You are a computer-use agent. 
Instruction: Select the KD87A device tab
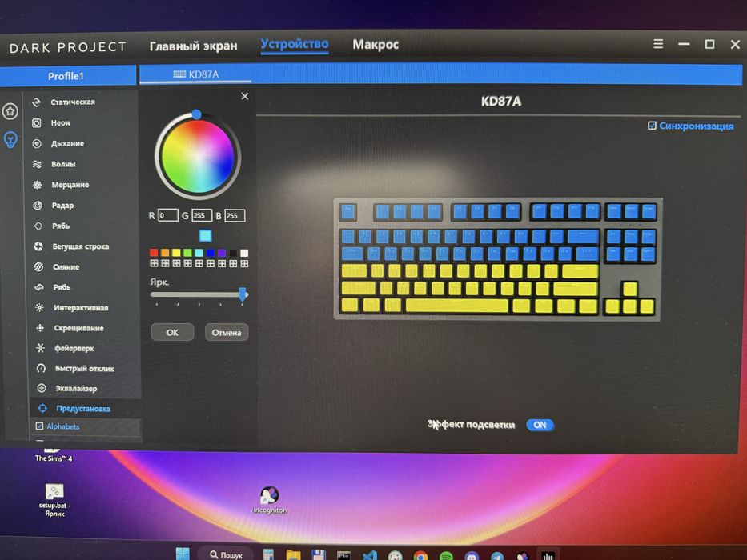point(196,74)
